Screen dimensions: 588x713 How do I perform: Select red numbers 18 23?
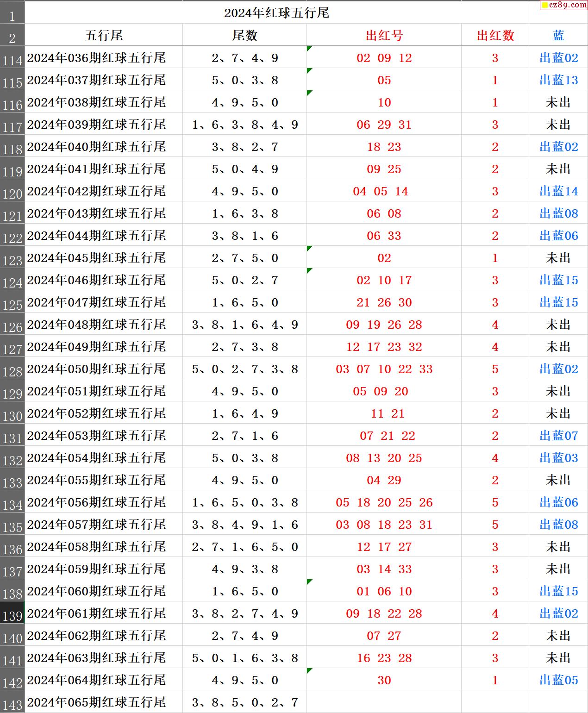click(x=384, y=146)
